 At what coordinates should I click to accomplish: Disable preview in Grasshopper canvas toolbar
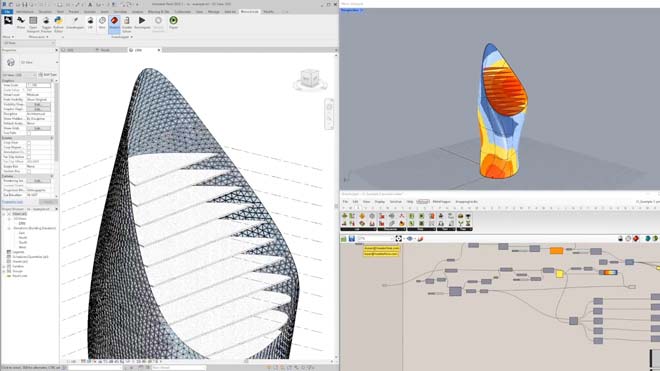(620, 239)
